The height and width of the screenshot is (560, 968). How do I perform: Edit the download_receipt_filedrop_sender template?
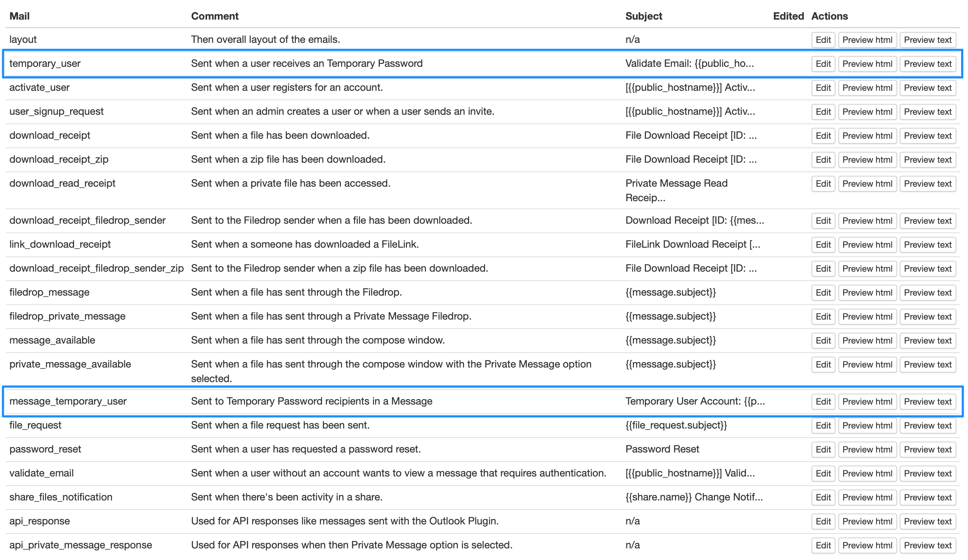823,220
